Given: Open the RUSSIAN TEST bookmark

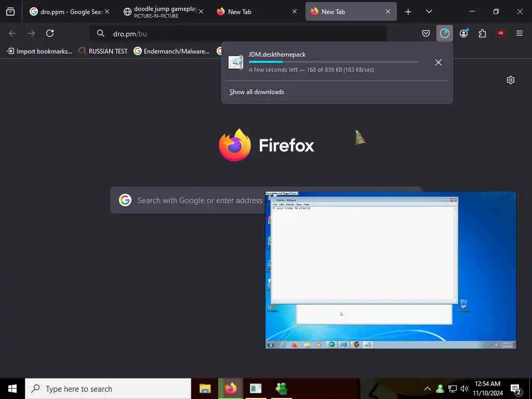Looking at the screenshot, I should tap(103, 51).
